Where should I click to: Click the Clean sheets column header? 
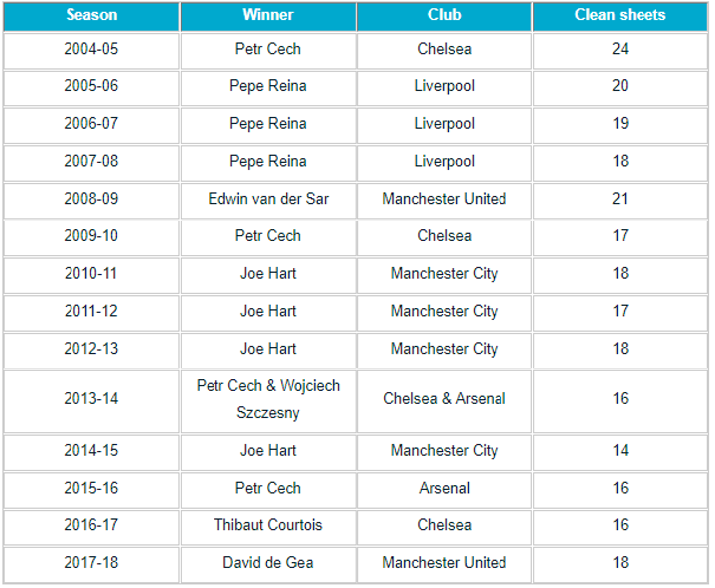(x=620, y=15)
